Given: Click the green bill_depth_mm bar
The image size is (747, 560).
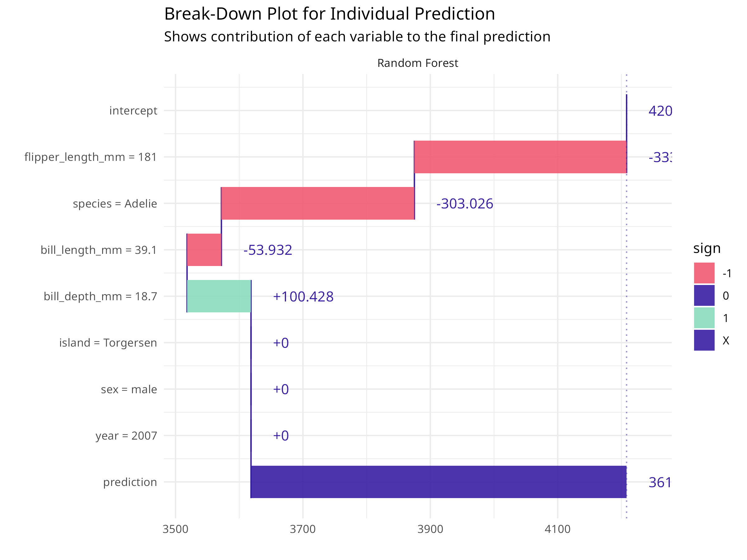Looking at the screenshot, I should (x=219, y=296).
